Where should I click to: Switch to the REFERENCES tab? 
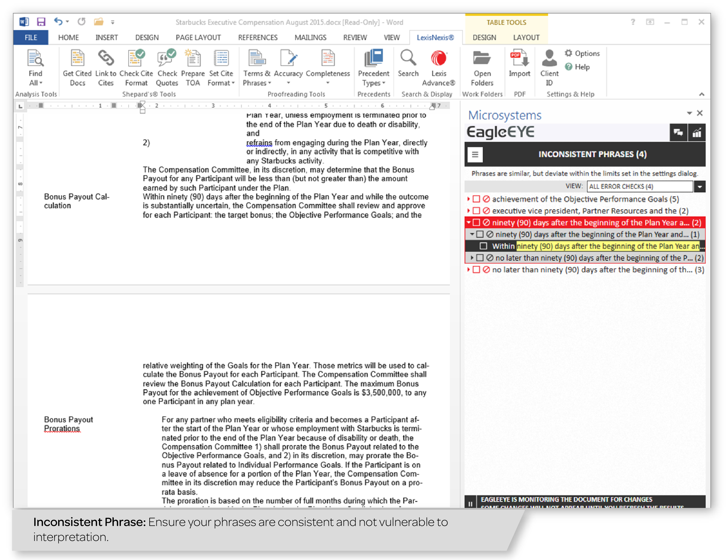257,37
